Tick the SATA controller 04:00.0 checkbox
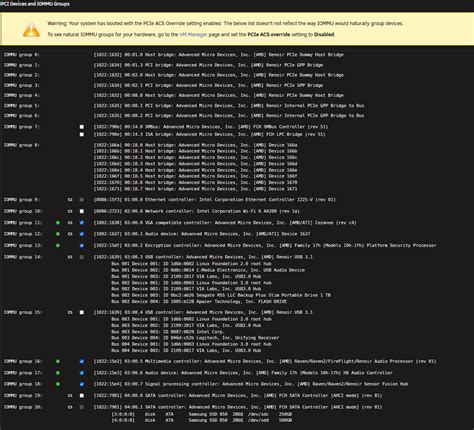The height and width of the screenshot is (430, 474). pos(82,396)
